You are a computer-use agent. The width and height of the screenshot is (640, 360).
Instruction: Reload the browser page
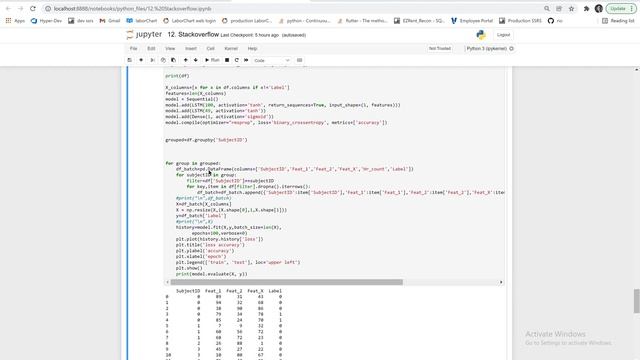point(33,9)
